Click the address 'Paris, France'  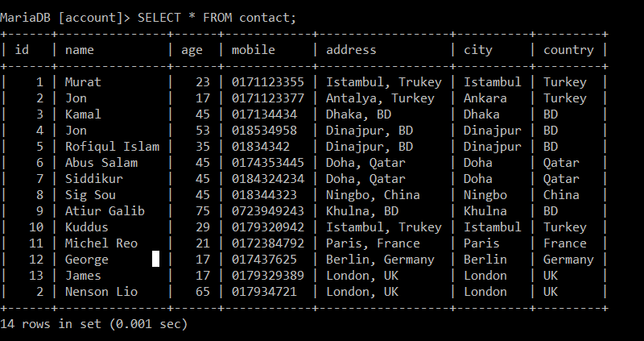373,243
